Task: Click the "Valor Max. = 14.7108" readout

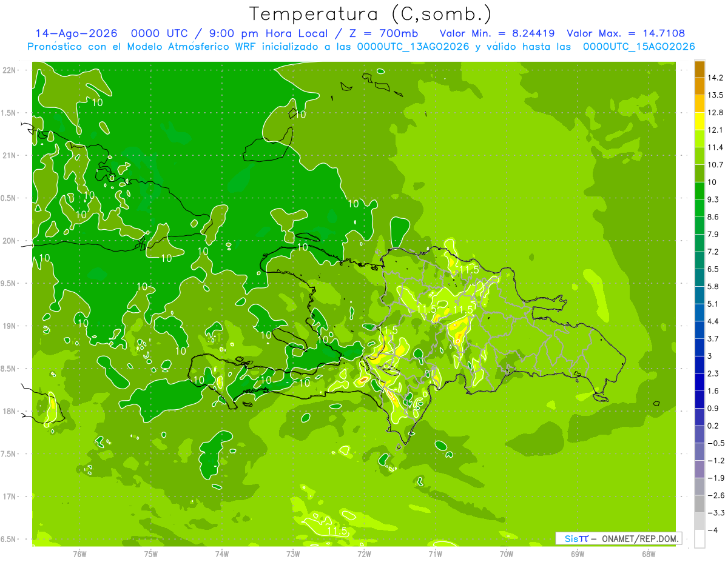Action: [626, 33]
